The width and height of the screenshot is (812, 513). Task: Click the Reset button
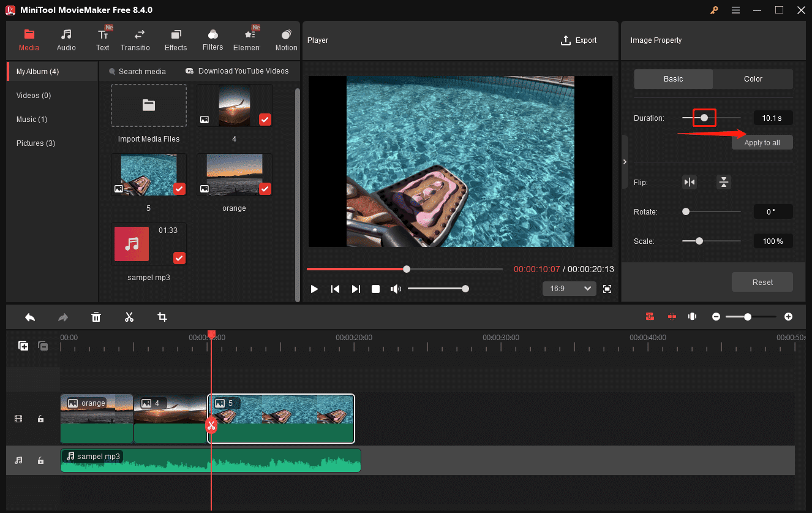[x=762, y=282]
